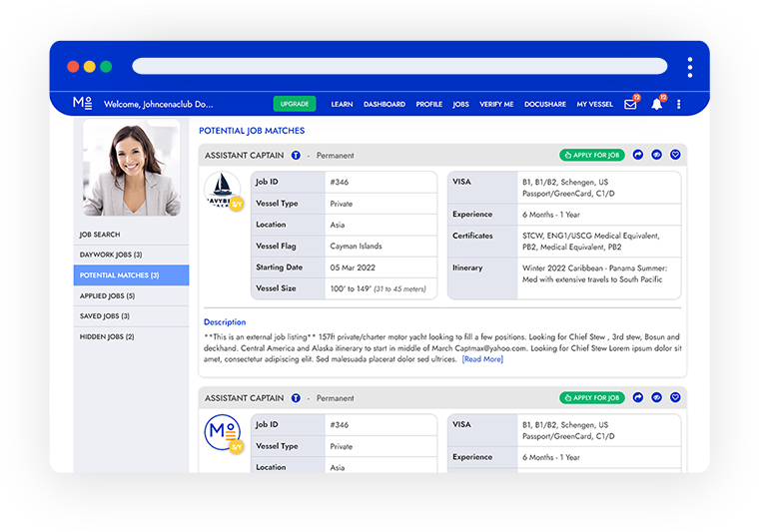Hide the first Assistant Captain job
This screenshot has width=759, height=532.
[656, 155]
